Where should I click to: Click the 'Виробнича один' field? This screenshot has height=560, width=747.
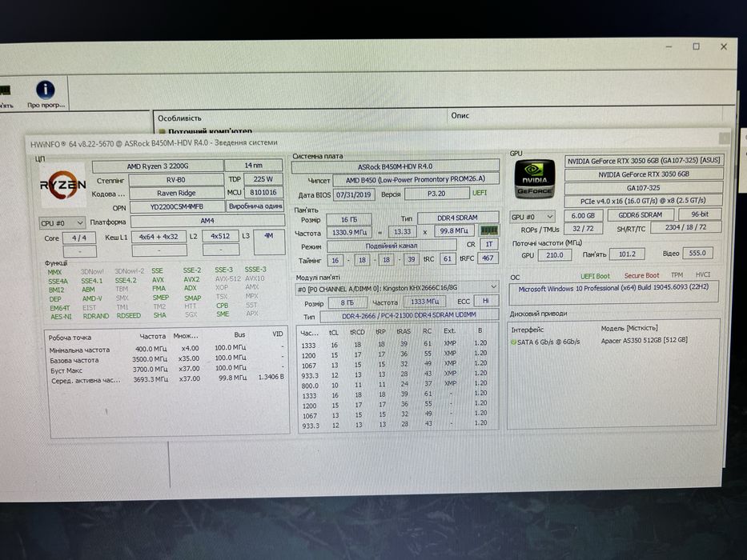[255, 206]
